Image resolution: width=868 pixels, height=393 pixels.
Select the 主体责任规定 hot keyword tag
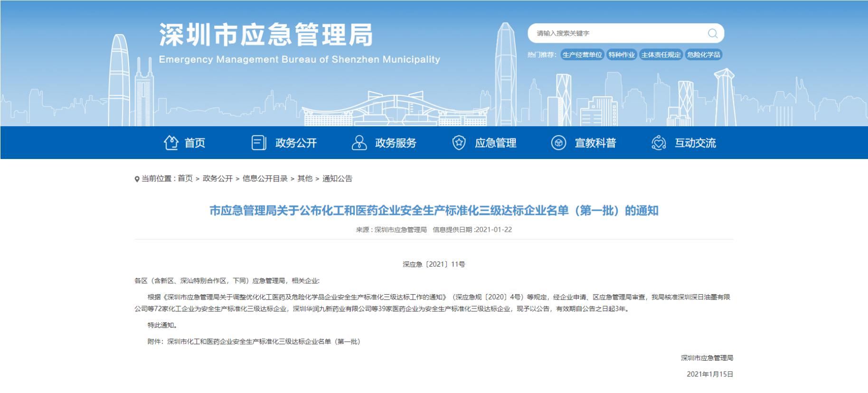click(x=661, y=55)
